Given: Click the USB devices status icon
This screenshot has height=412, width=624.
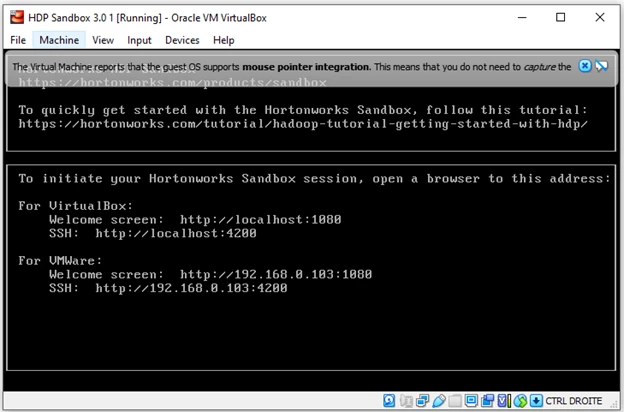Looking at the screenshot, I should pos(439,400).
